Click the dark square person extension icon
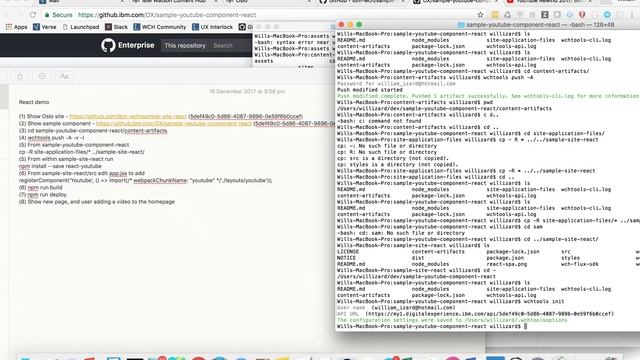This screenshot has height=360, width=640. coord(544,15)
